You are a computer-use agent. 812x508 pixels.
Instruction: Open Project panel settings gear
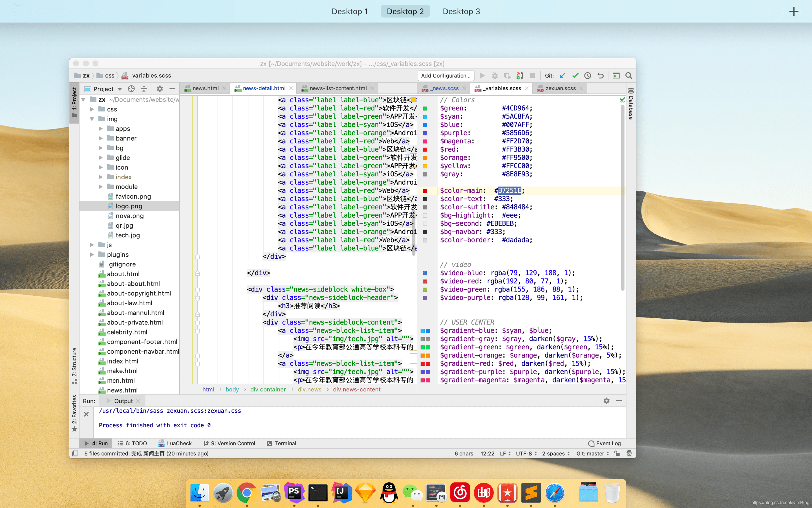[160, 89]
